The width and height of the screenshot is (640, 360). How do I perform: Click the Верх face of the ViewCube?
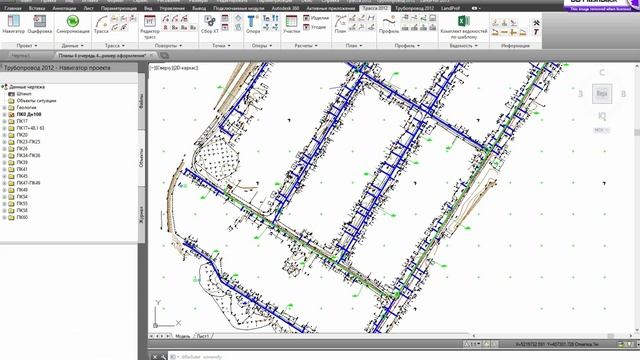(602, 93)
